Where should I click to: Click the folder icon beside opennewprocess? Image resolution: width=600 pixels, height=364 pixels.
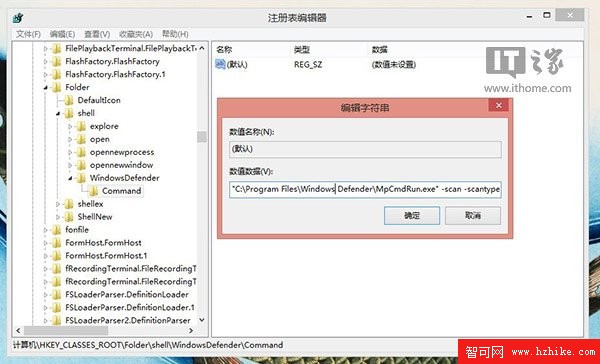[x=81, y=152]
